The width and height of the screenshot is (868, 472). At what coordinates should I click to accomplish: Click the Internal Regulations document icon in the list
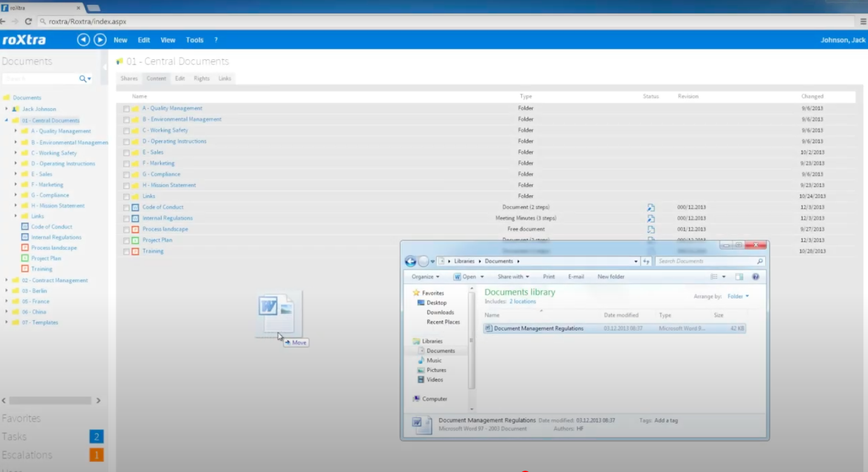click(x=135, y=218)
